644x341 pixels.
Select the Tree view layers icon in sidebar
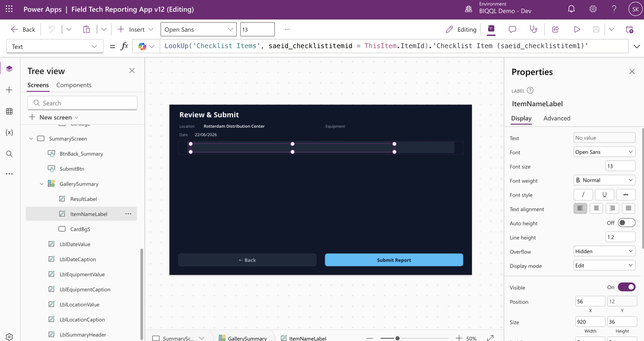tap(9, 69)
